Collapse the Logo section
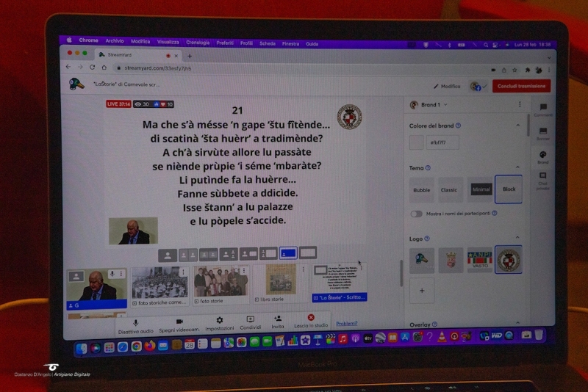588x392 pixels. 518,237
